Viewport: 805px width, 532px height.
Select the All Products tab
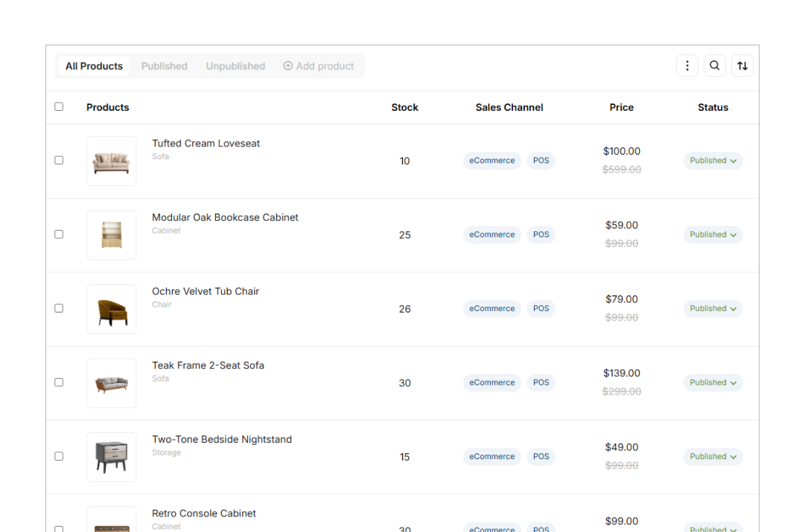pyautogui.click(x=94, y=66)
